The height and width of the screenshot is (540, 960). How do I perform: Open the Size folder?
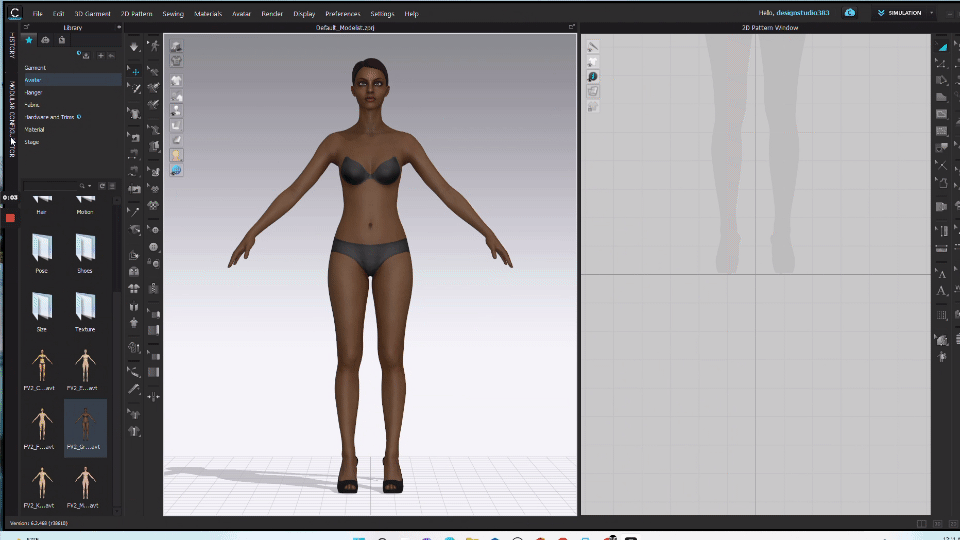(x=42, y=312)
